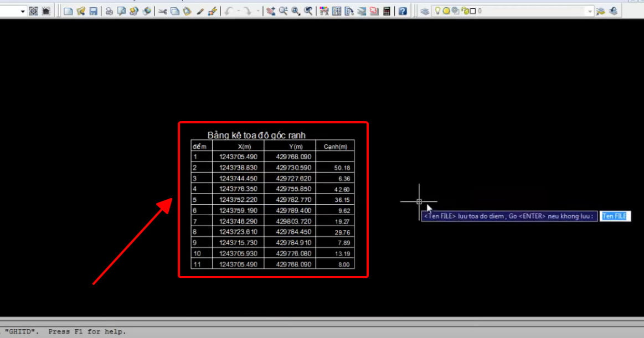Paste from clipboard icon

tap(187, 11)
